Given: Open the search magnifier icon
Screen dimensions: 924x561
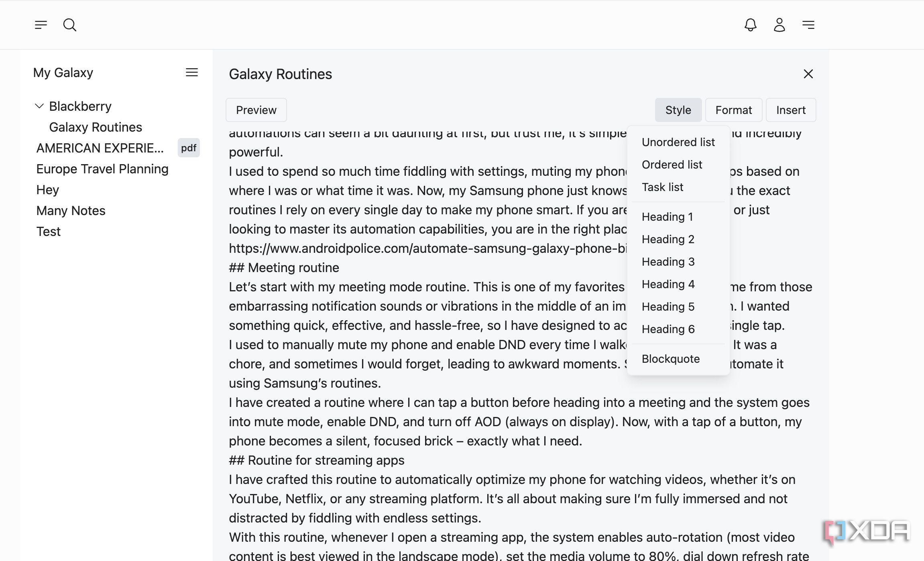Looking at the screenshot, I should (70, 25).
